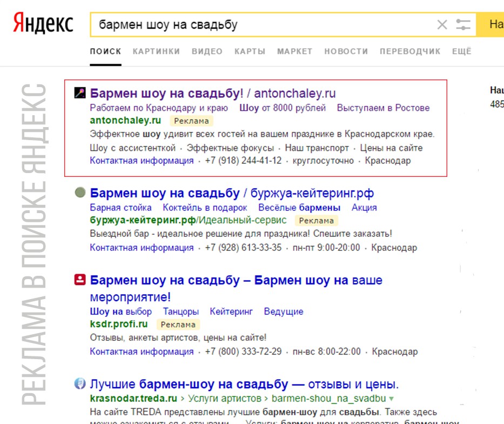This screenshot has width=504, height=424.
Task: Open Танцоры sitelink
Action: (181, 312)
